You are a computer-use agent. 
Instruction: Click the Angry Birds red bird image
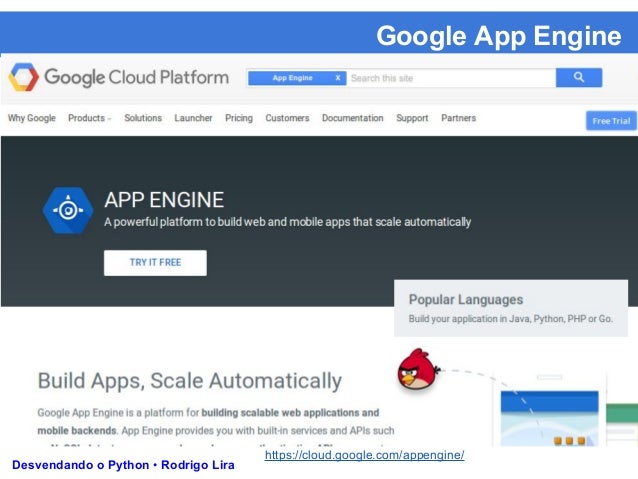pos(418,369)
